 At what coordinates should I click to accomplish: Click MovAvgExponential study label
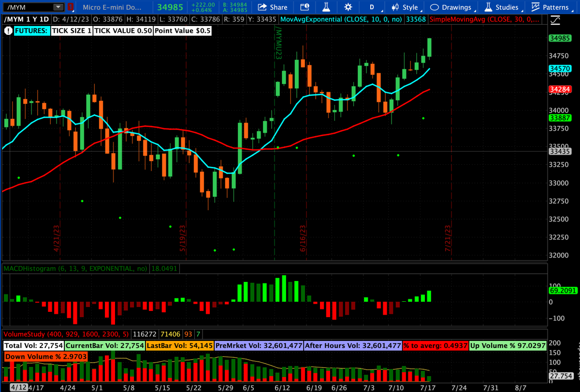341,19
